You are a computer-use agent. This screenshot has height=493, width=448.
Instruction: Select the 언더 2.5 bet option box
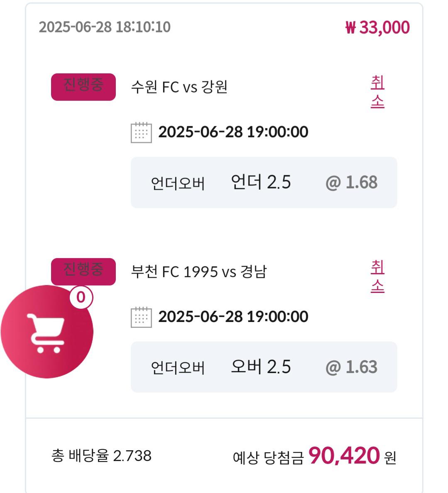click(x=264, y=182)
